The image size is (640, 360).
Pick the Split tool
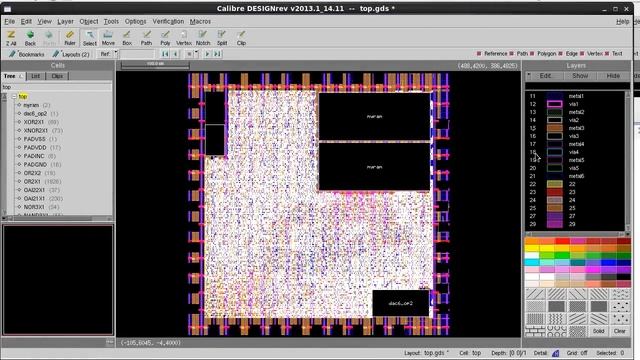pyautogui.click(x=222, y=38)
